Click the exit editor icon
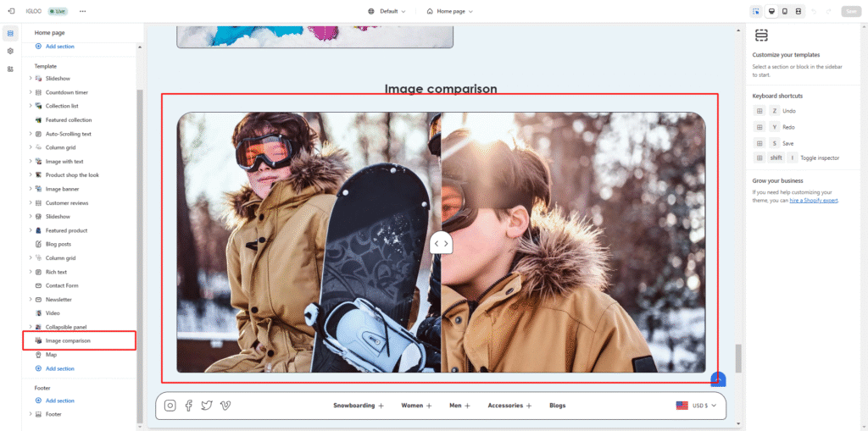Image resolution: width=868 pixels, height=431 pixels. [11, 11]
